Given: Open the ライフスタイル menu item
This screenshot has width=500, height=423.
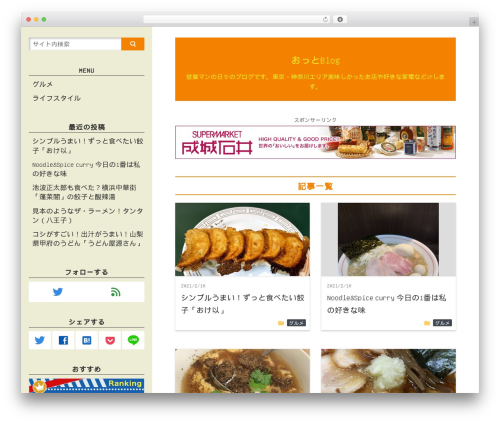Looking at the screenshot, I should click(57, 98).
